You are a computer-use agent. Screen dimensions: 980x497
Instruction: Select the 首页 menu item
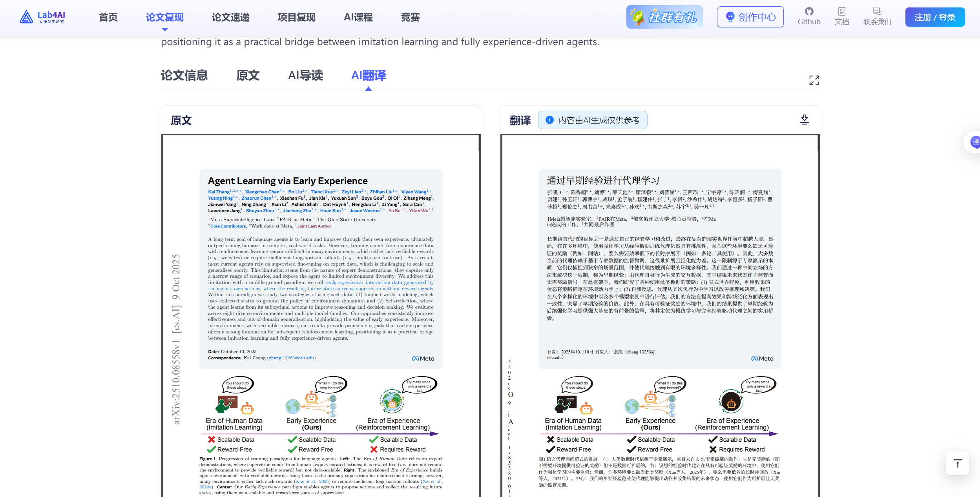[x=108, y=17]
